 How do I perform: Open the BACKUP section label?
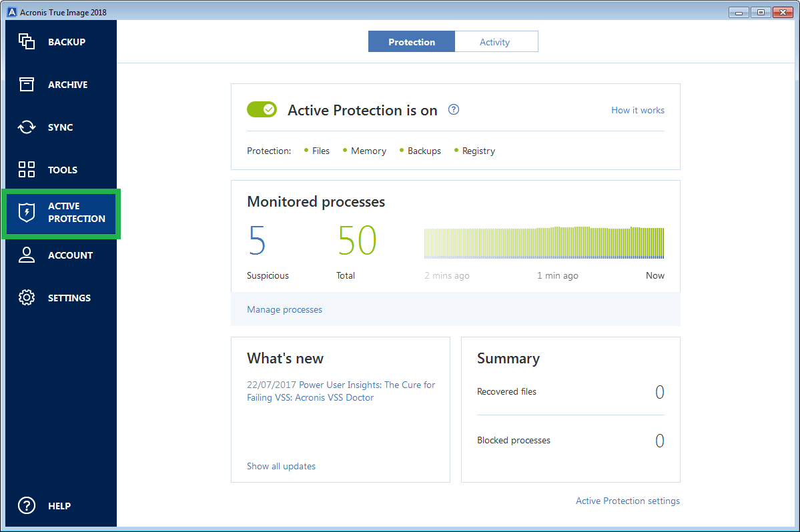(67, 42)
